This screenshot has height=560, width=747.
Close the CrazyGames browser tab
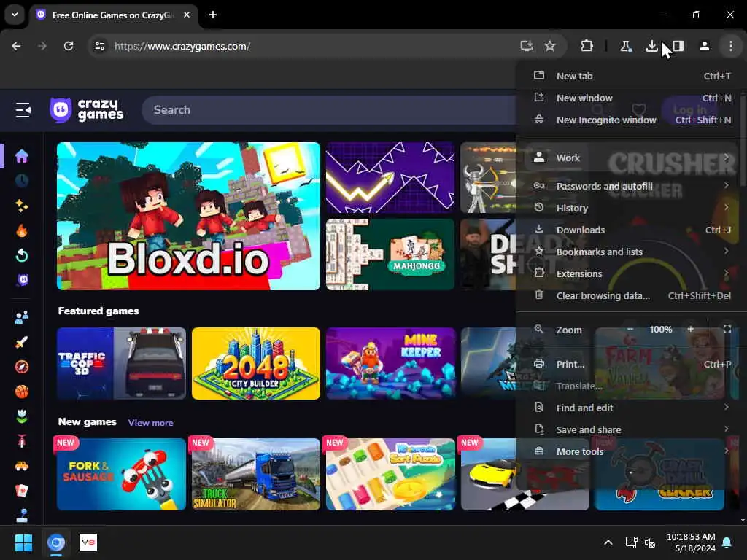[x=187, y=15]
